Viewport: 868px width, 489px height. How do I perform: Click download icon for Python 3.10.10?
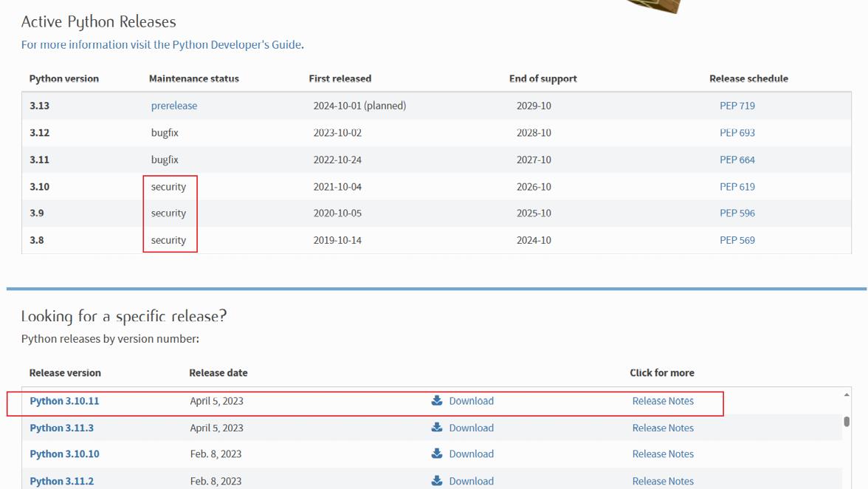[437, 454]
